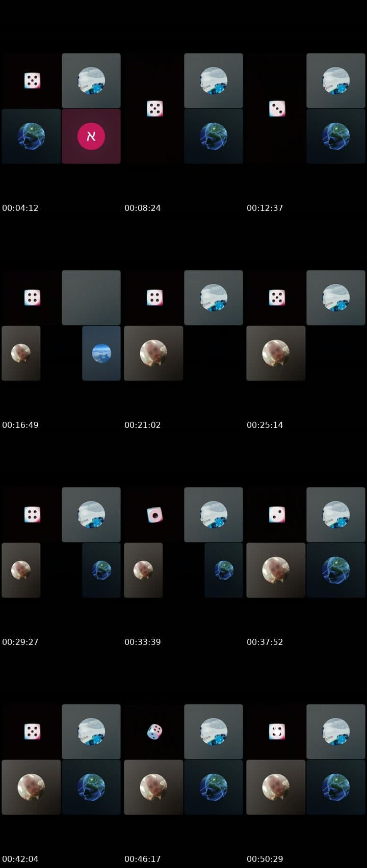Screen dimensions: 367x868
Task: Select the earth avatar in the 00:29:27 frame
Action: [101, 570]
